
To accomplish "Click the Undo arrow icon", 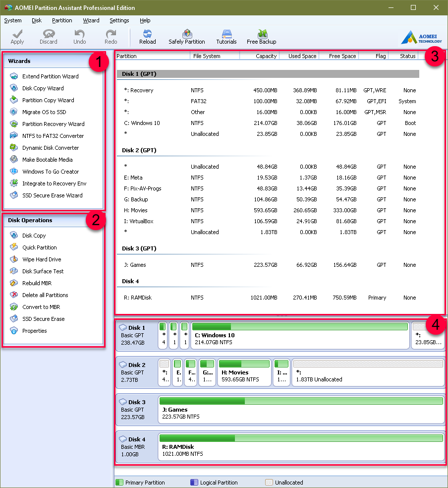I will coord(80,34).
